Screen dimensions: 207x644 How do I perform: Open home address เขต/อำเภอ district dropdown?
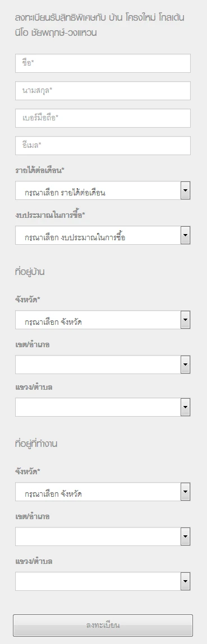point(103,365)
